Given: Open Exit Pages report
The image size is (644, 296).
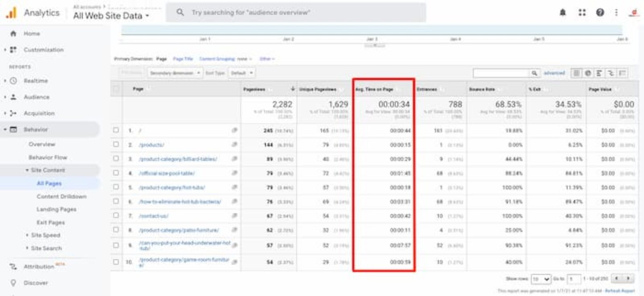Looking at the screenshot, I should click(x=51, y=222).
